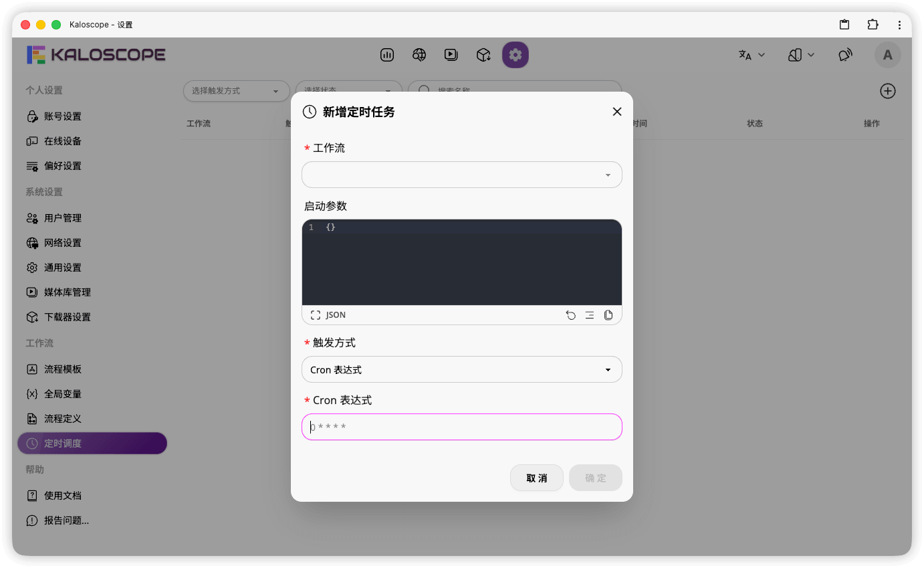The image size is (924, 568).
Task: Click the 系统设置 section label
Action: tap(44, 192)
